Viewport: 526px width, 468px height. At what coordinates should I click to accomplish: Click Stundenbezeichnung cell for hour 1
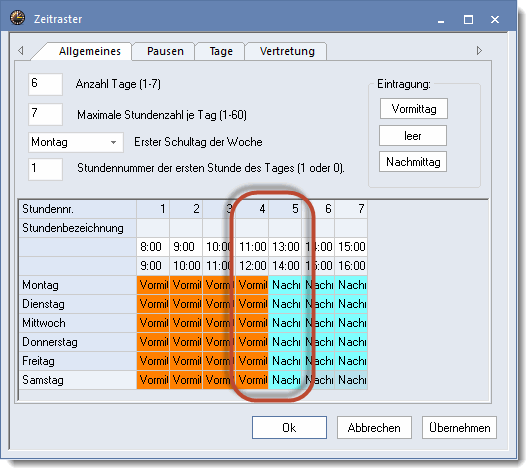153,228
